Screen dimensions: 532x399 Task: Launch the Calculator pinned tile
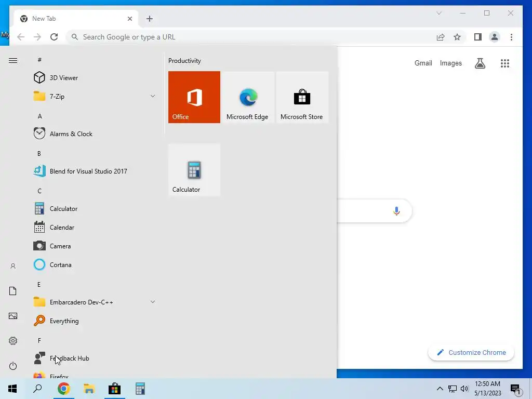(194, 170)
